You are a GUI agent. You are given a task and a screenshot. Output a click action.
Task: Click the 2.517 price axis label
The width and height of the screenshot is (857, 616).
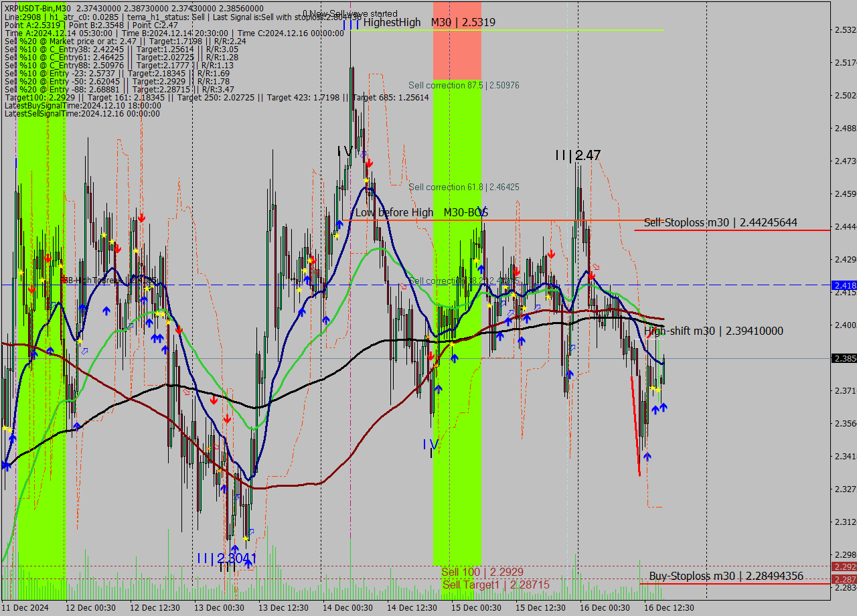tap(845, 63)
